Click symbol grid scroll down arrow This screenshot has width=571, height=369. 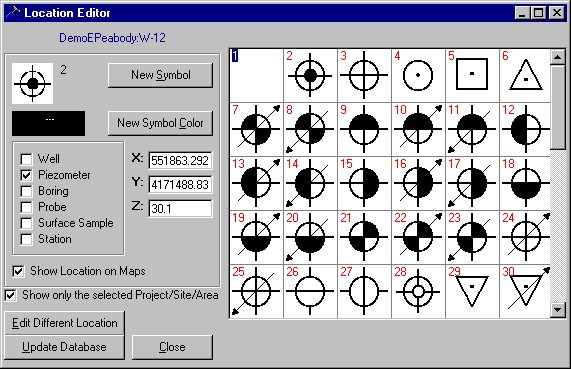click(x=558, y=310)
